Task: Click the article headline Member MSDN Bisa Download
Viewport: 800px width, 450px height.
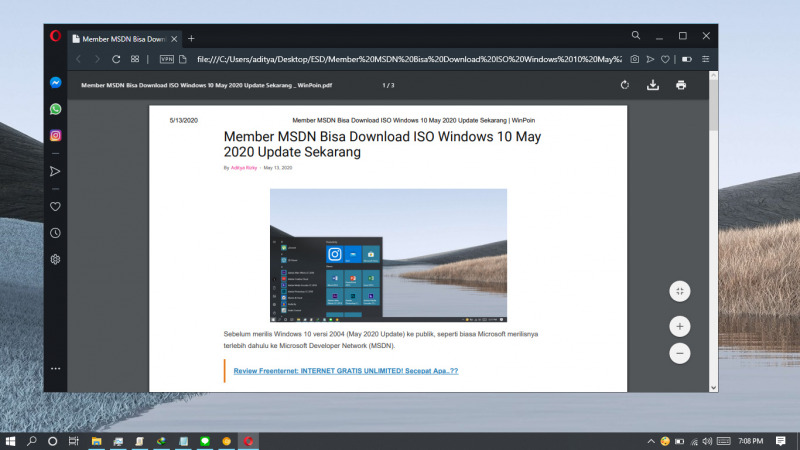Action: [x=382, y=144]
